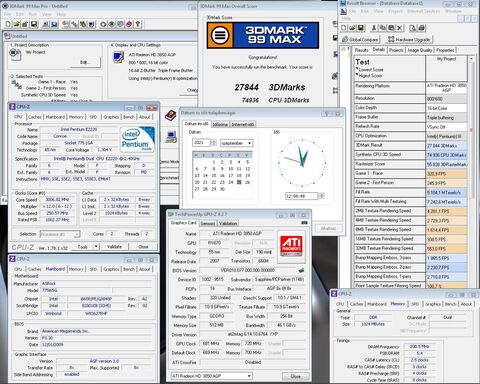The height and width of the screenshot is (384, 480).
Task: Select the SPD tab in Mainboard CPU-Z window
Action: pyautogui.click(x=93, y=269)
